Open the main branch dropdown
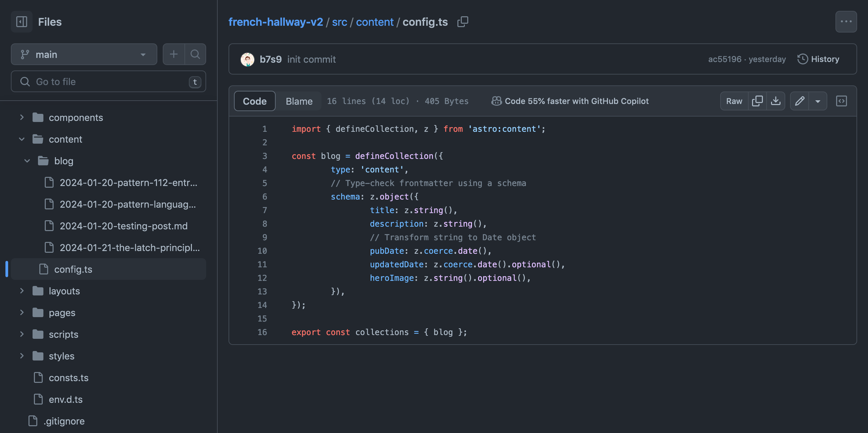 [84, 54]
